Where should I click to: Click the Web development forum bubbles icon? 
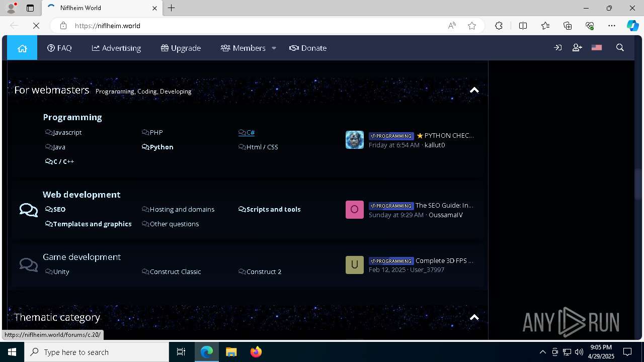[29, 210]
